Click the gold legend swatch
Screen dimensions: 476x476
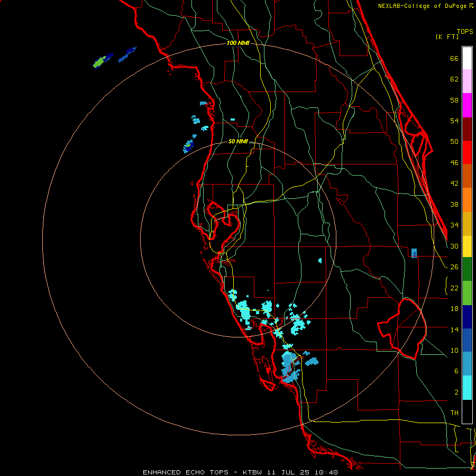(x=467, y=224)
